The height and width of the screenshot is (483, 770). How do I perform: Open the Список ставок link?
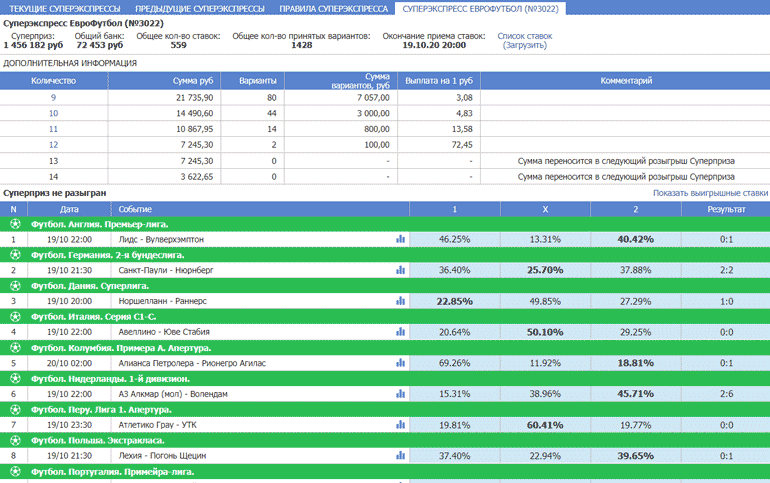[524, 36]
